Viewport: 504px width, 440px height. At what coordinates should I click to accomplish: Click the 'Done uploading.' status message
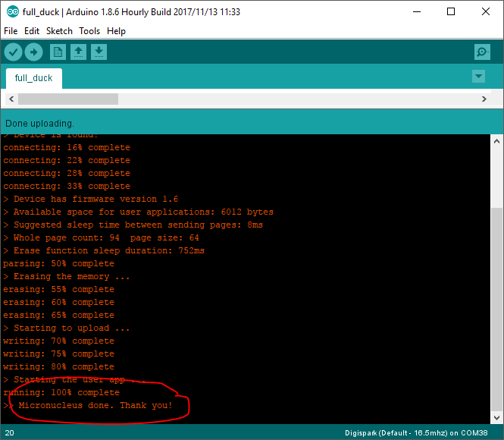40,124
